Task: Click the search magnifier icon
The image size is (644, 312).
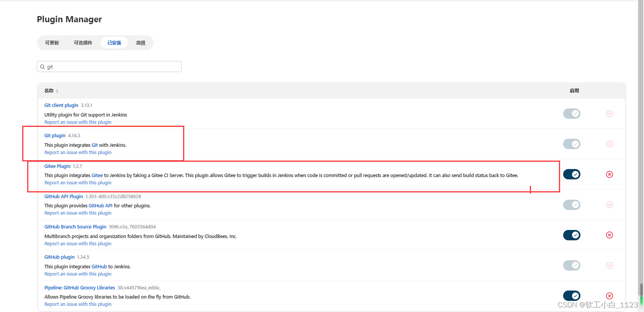Action: (x=43, y=67)
